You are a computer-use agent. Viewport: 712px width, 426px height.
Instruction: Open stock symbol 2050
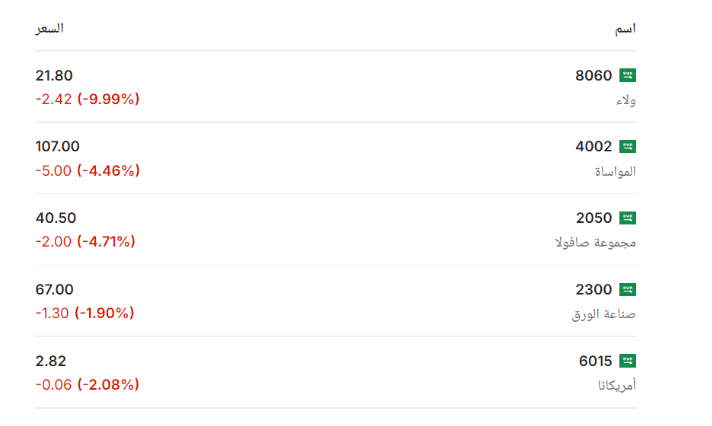coord(594,218)
